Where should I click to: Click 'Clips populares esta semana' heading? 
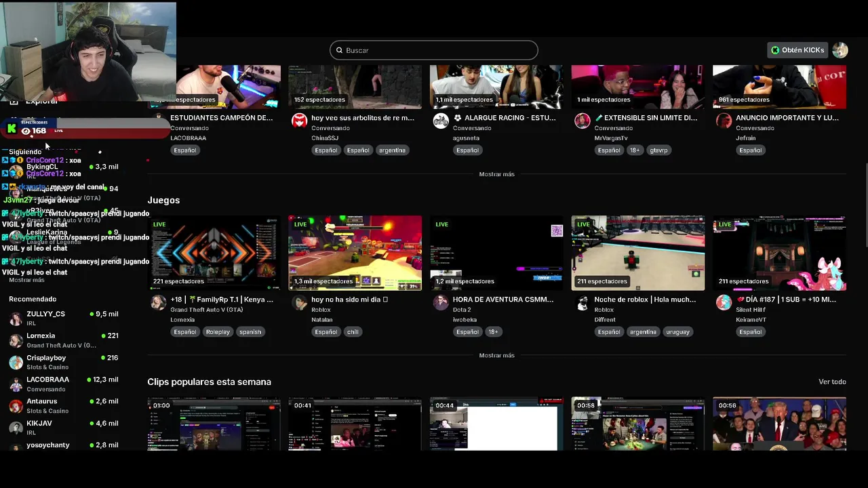[x=209, y=382]
